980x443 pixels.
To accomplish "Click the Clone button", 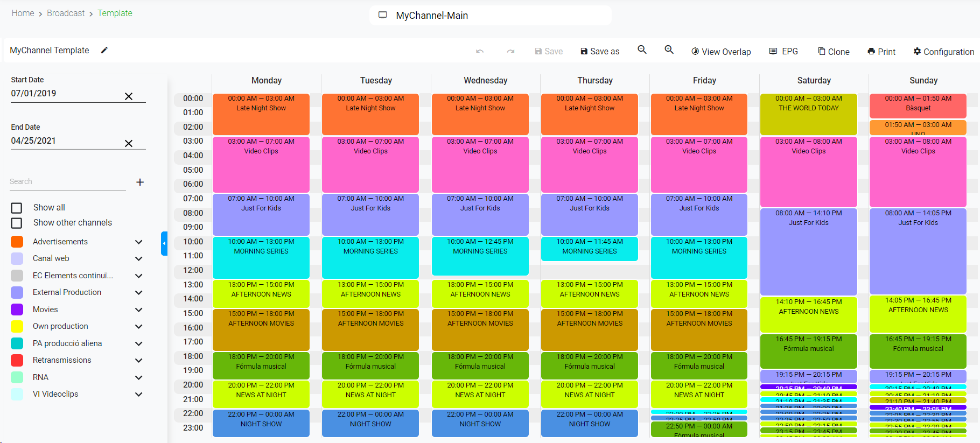I will point(834,52).
